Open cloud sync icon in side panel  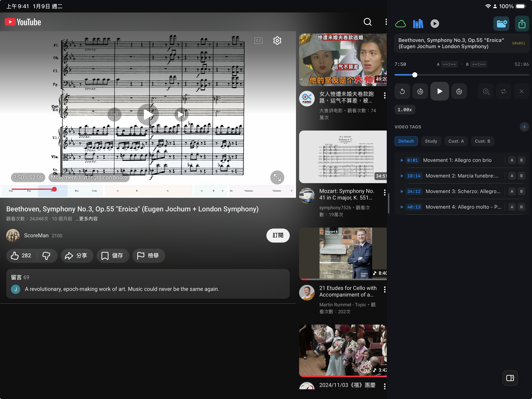click(x=400, y=24)
